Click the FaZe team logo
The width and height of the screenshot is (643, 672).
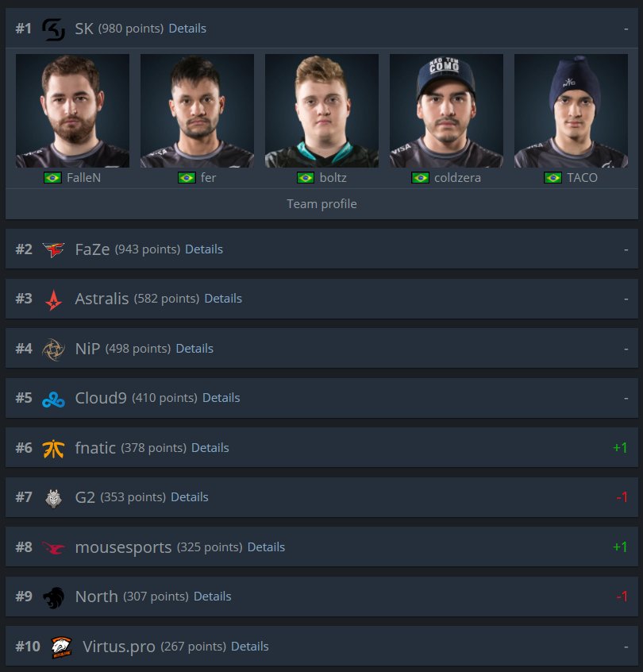(53, 249)
